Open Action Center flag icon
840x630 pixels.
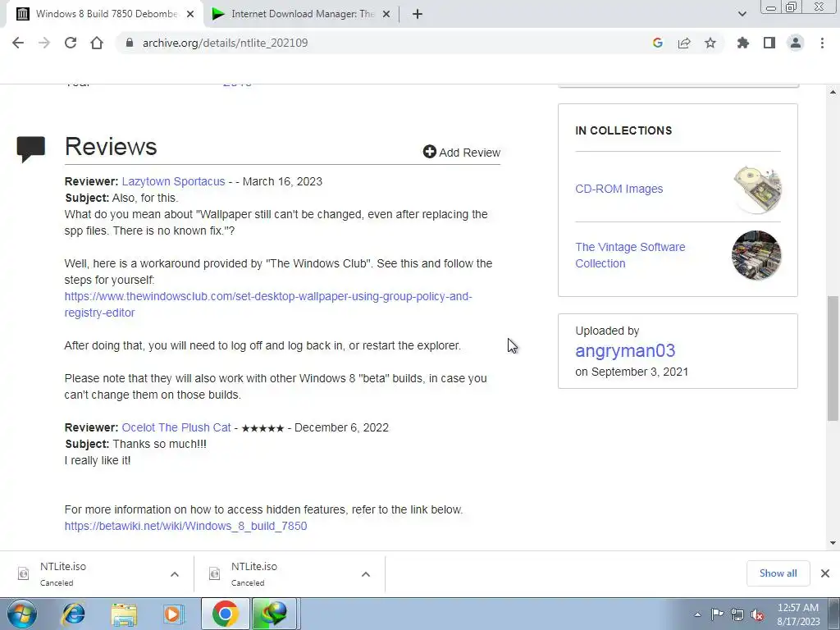tap(717, 614)
